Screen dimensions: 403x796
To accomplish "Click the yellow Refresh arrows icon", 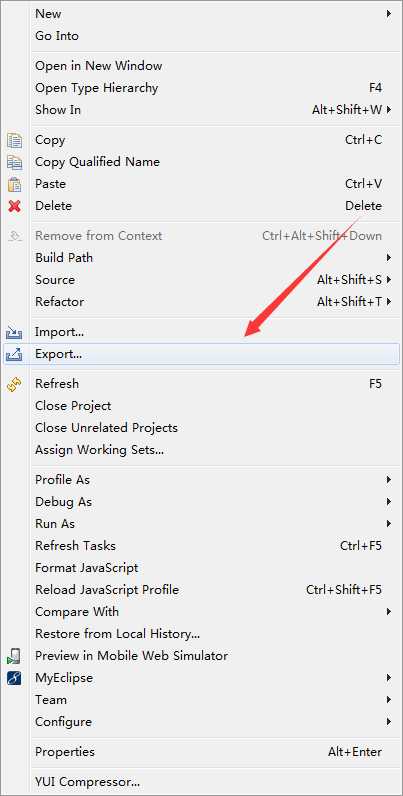I will [x=14, y=384].
